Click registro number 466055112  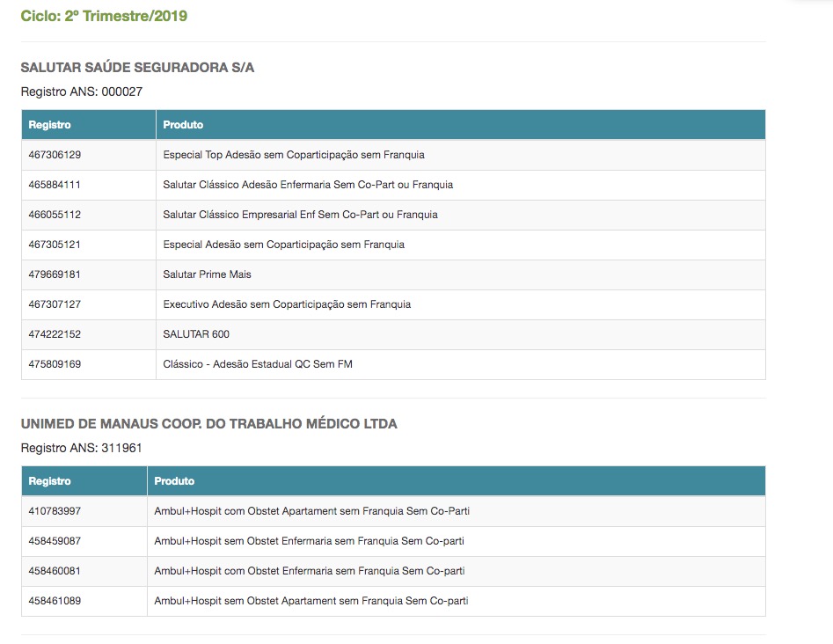coord(55,215)
